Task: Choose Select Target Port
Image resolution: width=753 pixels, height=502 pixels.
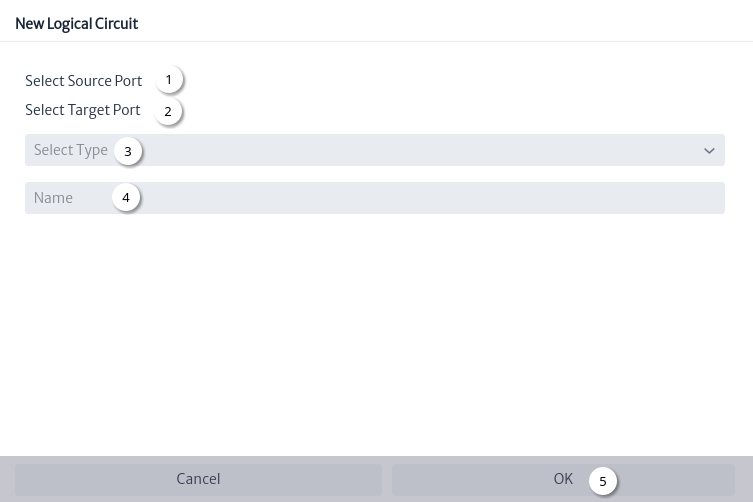Action: tap(83, 110)
